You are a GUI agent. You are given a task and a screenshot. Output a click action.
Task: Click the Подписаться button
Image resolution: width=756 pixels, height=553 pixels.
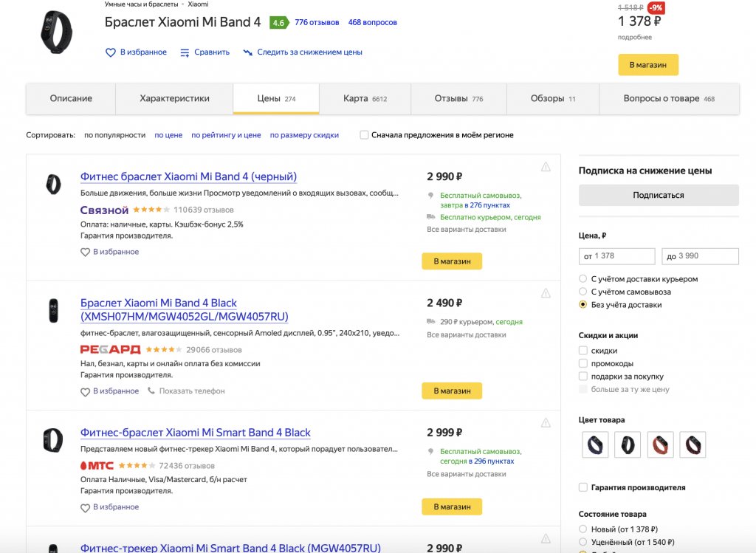659,196
